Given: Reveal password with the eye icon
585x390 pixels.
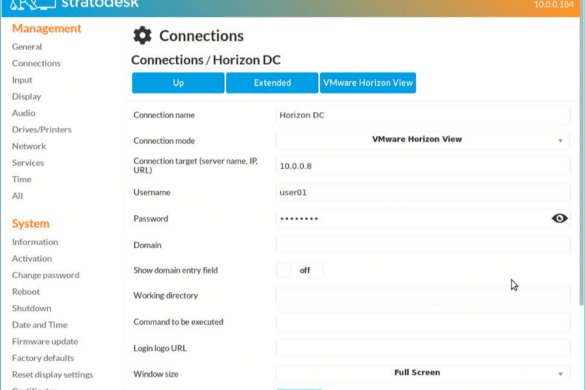Looking at the screenshot, I should (559, 218).
